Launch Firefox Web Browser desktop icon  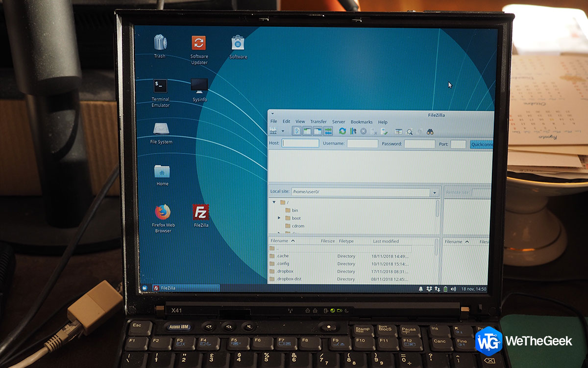point(163,218)
